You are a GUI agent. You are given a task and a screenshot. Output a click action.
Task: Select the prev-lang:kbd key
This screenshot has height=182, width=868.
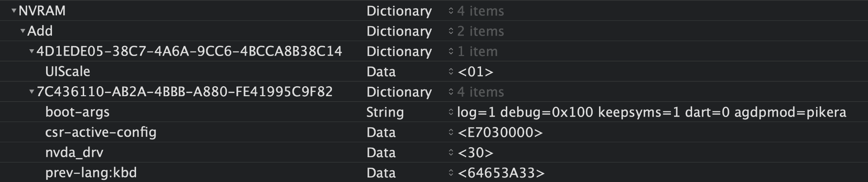(91, 173)
